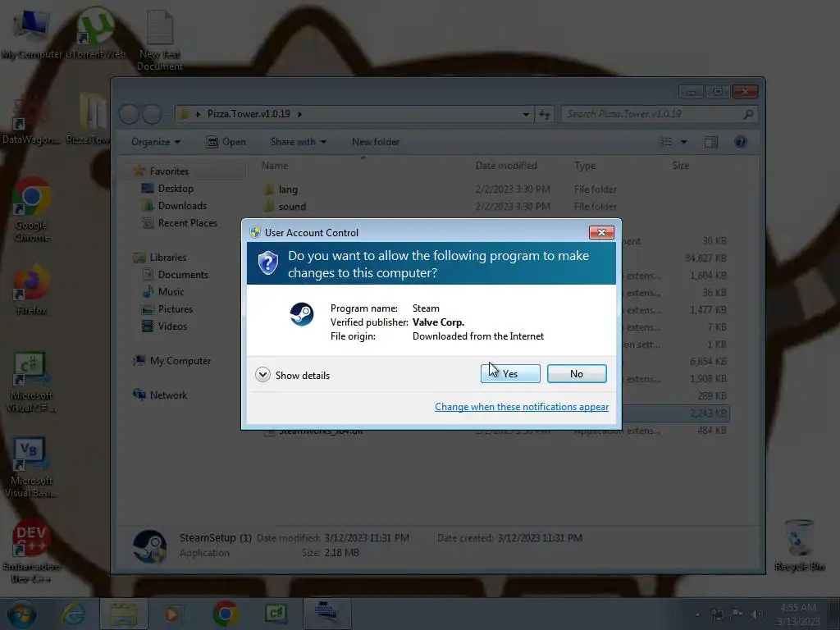Click Microsoft Visual C# desktop icon

[x=31, y=382]
